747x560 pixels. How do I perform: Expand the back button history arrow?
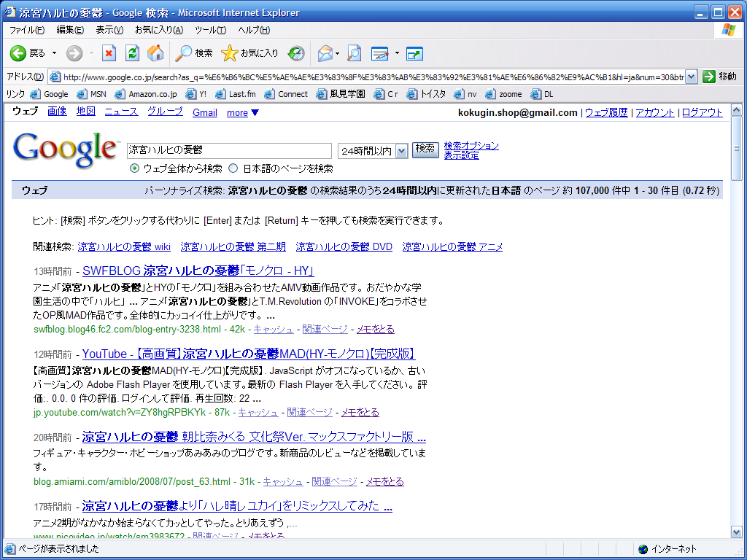coord(54,53)
